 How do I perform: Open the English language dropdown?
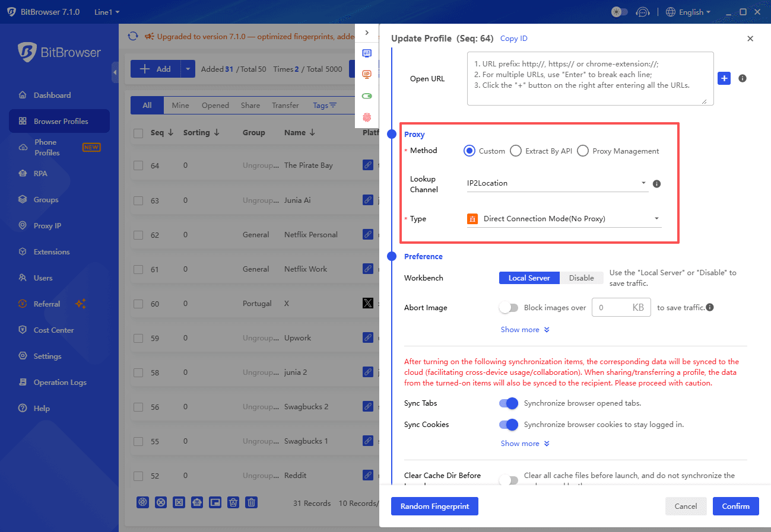[x=688, y=12]
